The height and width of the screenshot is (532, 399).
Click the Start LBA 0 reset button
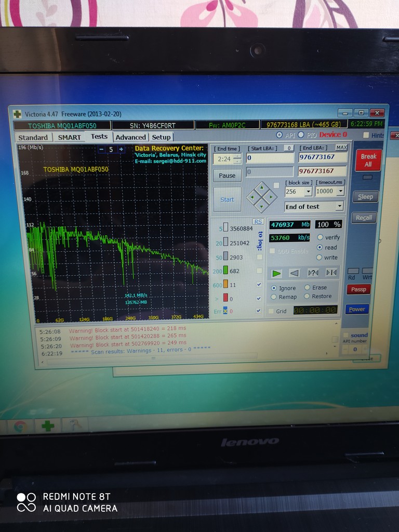point(289,148)
